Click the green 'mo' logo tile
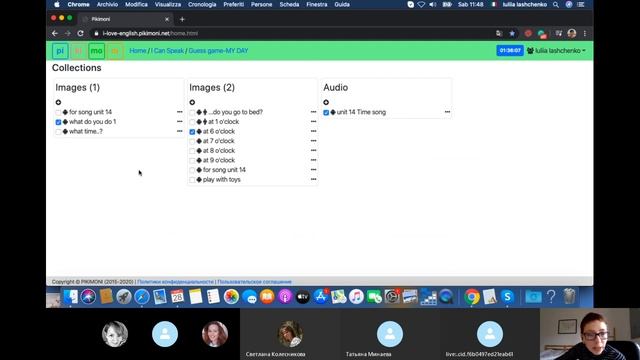The image size is (640, 360). click(96, 51)
